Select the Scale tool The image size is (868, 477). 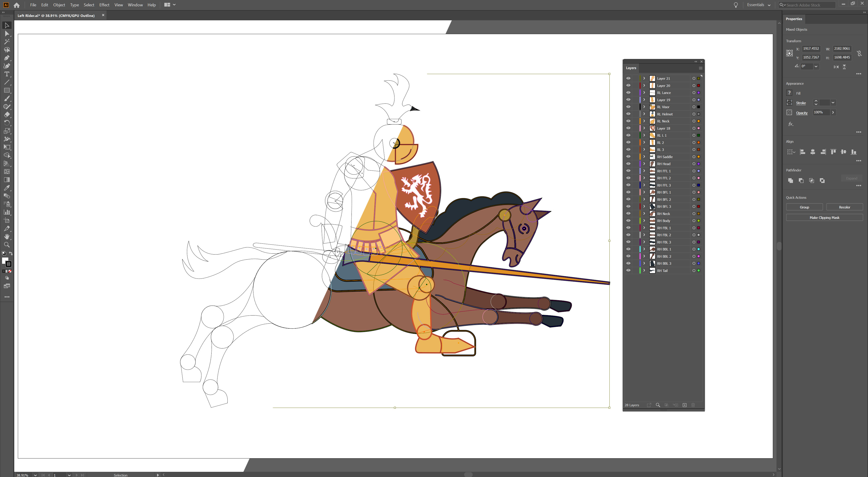(x=7, y=131)
